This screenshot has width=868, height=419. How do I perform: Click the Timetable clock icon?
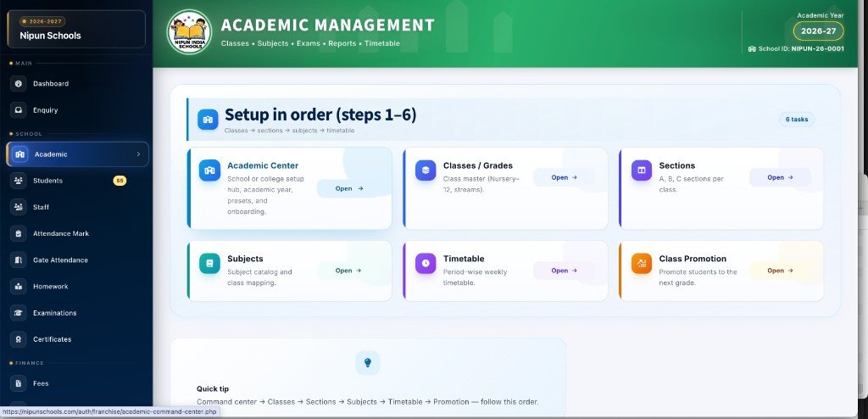426,263
